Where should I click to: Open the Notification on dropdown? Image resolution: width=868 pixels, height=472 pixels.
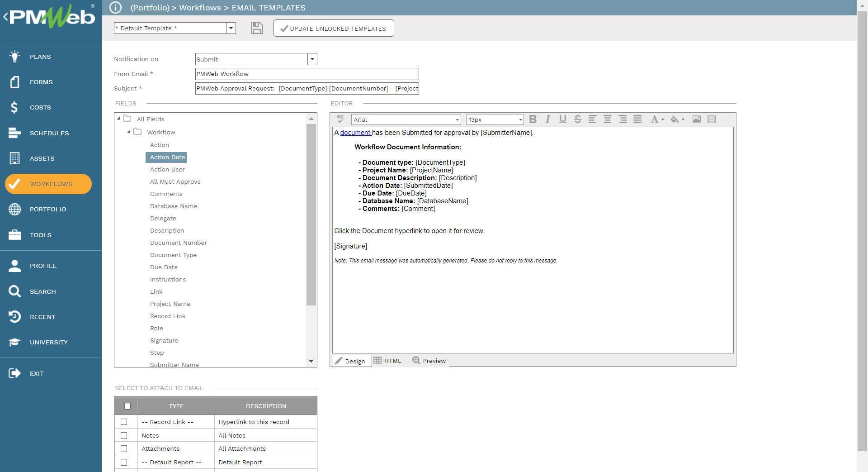(x=312, y=59)
